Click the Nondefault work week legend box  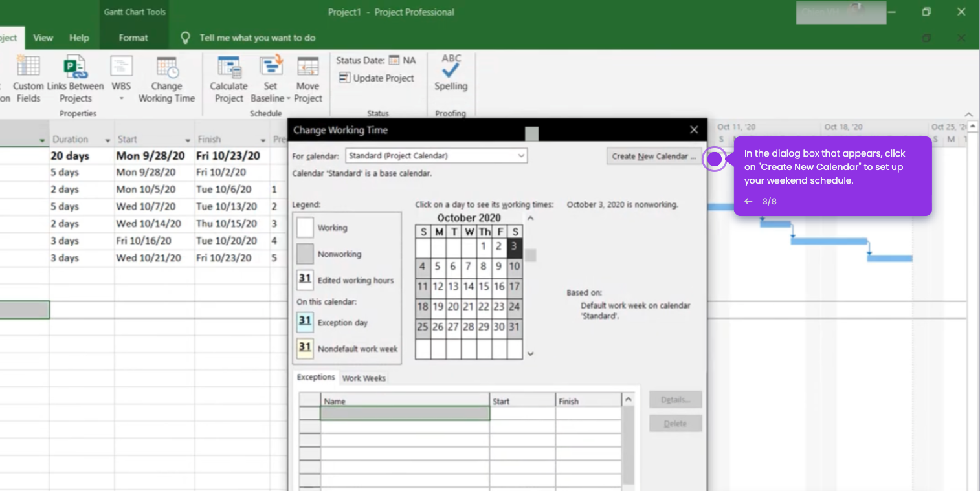[305, 348]
